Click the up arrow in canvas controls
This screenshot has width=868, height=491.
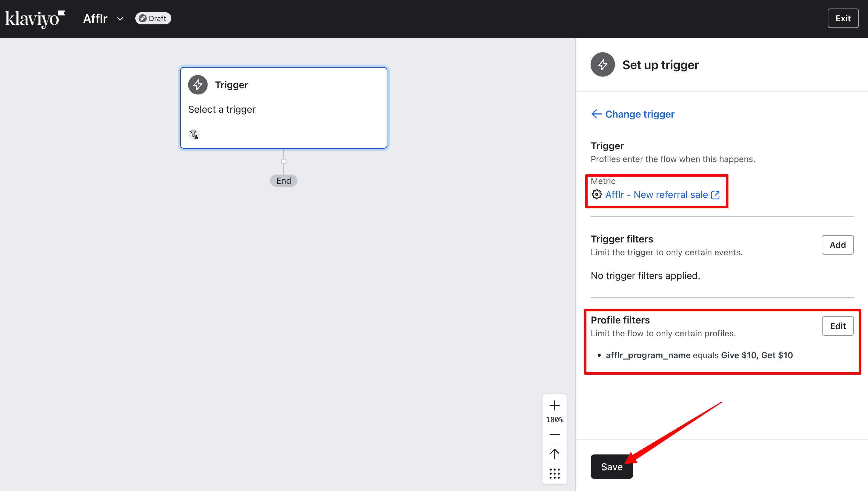tap(554, 454)
